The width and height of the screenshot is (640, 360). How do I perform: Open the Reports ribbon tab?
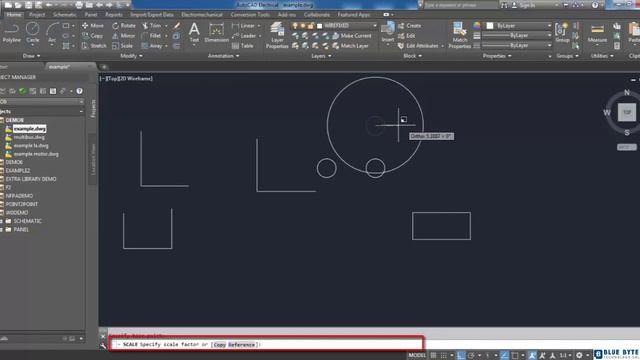coord(114,15)
